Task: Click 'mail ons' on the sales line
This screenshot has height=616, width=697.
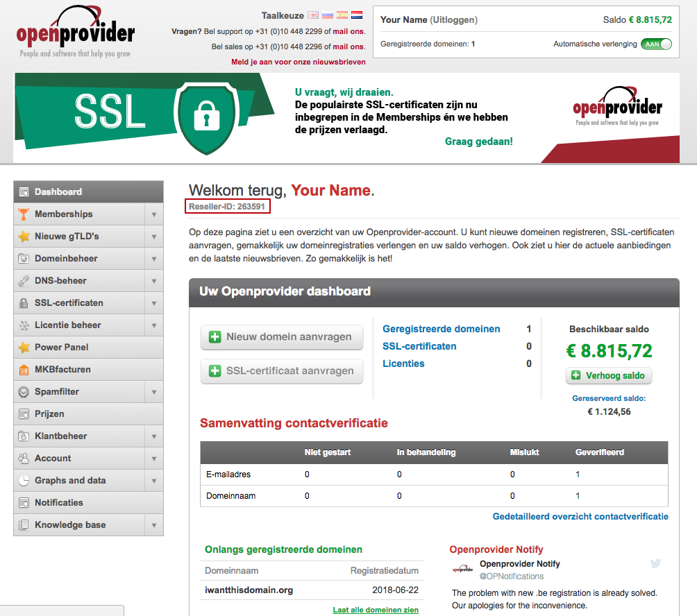Action: [x=348, y=46]
